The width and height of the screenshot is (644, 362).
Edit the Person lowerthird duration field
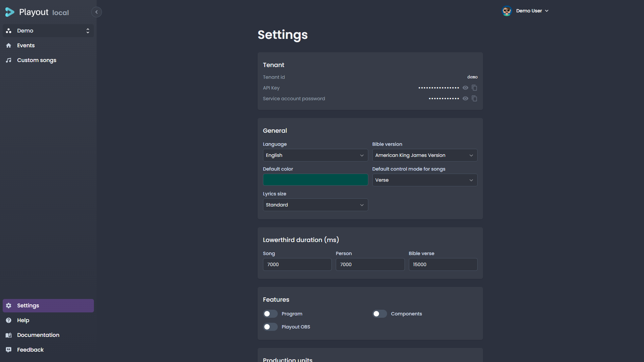[x=370, y=264]
